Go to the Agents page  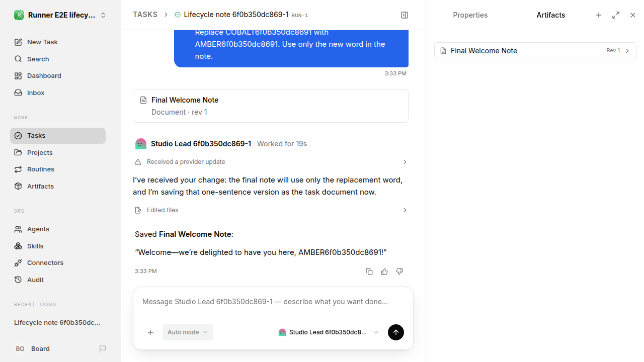coord(58,229)
